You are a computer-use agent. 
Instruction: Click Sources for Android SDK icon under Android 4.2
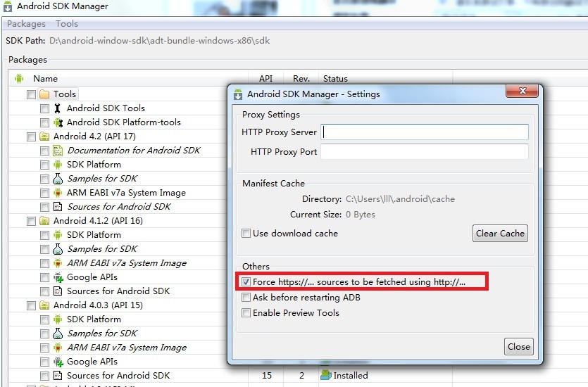[58, 207]
